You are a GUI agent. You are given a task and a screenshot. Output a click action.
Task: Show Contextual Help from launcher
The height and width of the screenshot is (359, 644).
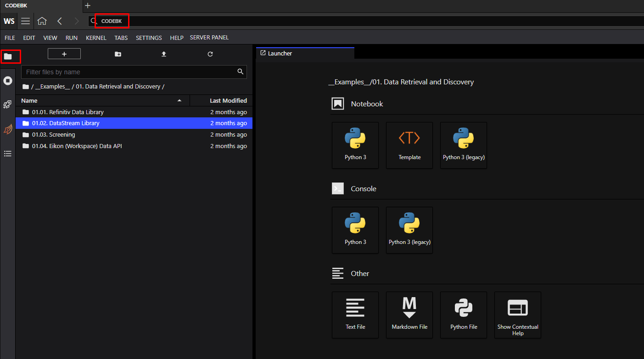(518, 315)
